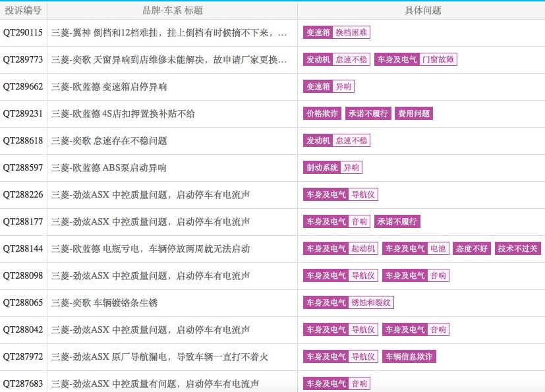Screen dimensions: 545x392
Task: Click complaint number QT289231
Action: 23,113
